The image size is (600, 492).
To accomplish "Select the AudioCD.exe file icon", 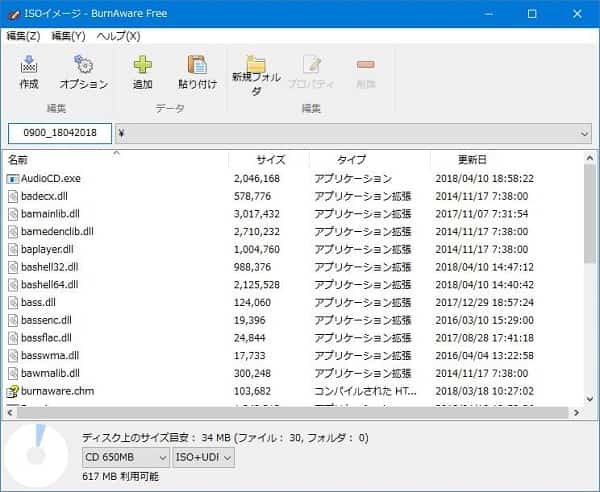I will coord(13,179).
